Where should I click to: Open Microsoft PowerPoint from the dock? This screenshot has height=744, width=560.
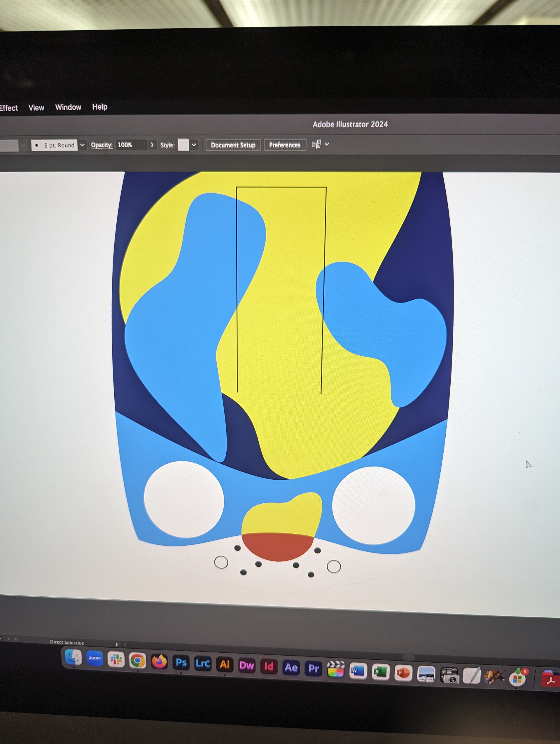[403, 673]
